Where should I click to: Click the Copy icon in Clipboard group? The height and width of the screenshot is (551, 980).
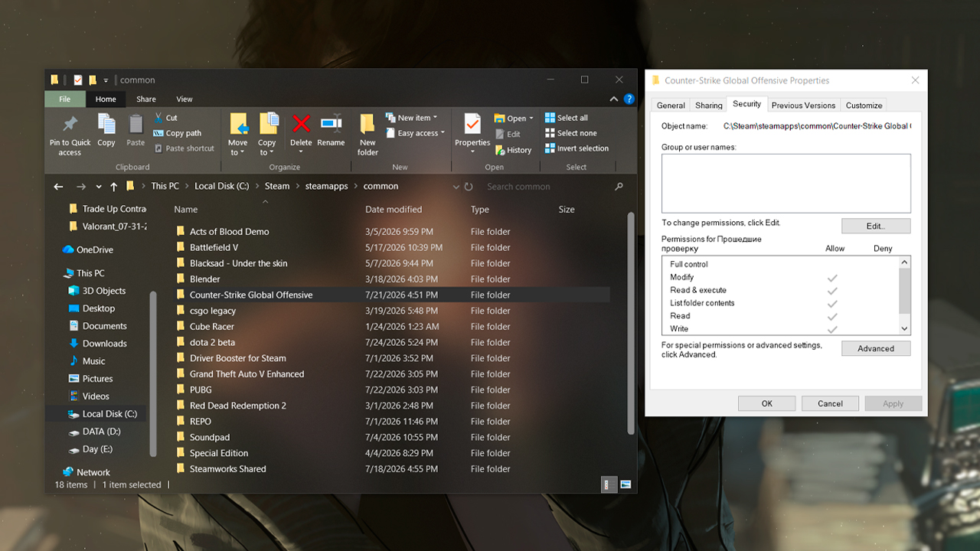(x=106, y=123)
